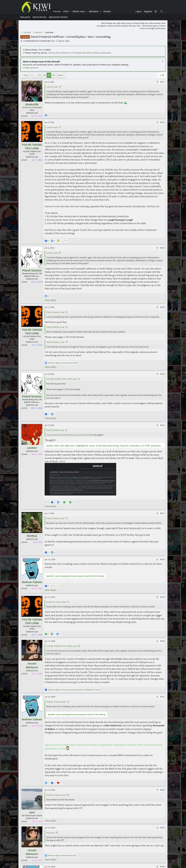This screenshot has height=868, width=186.
Task: Show replies under post #723
Action: click(51, 300)
